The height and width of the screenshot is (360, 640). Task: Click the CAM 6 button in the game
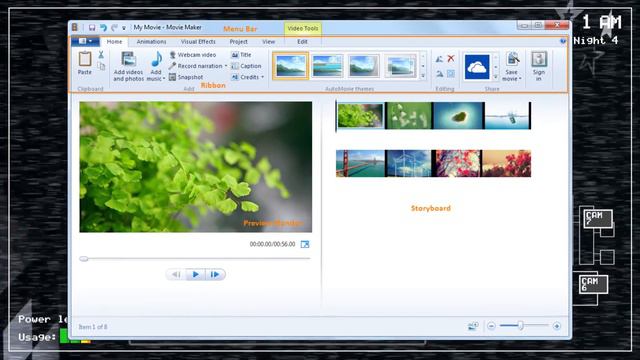click(x=593, y=284)
